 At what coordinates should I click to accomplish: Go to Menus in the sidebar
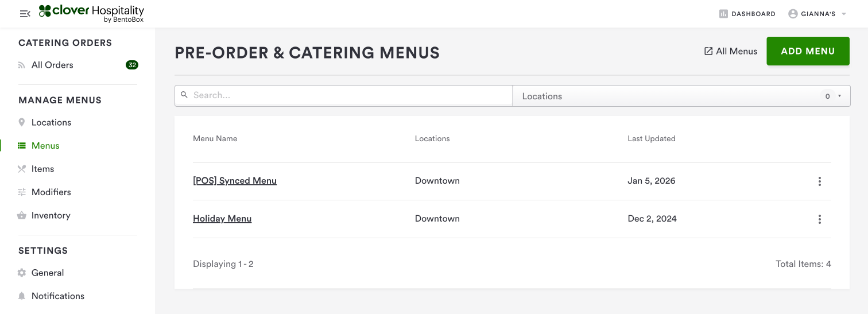tap(45, 146)
